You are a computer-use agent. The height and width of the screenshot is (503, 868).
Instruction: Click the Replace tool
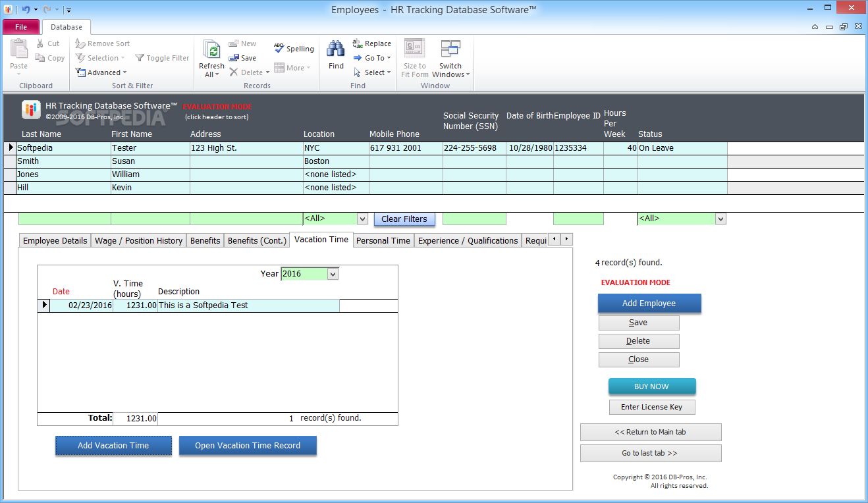tap(372, 43)
